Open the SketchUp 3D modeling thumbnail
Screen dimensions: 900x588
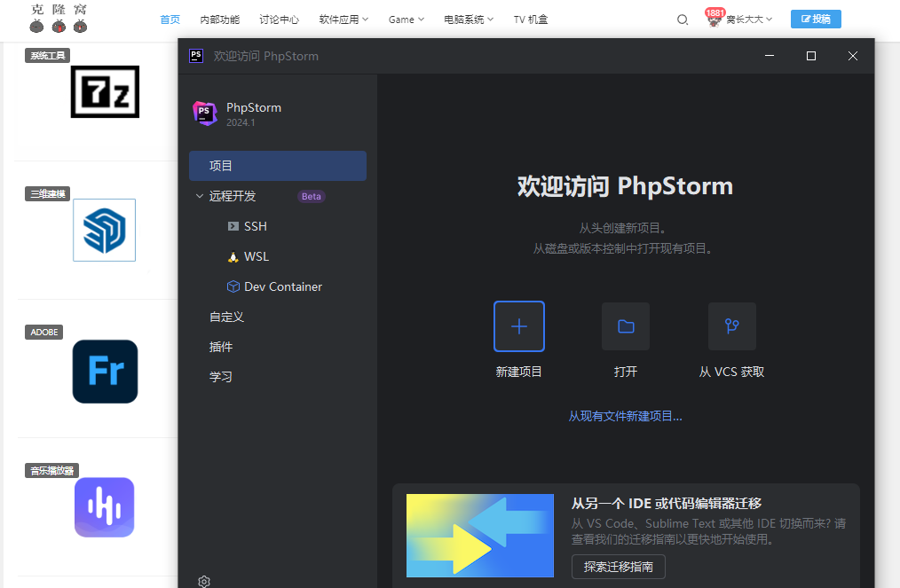coord(105,230)
